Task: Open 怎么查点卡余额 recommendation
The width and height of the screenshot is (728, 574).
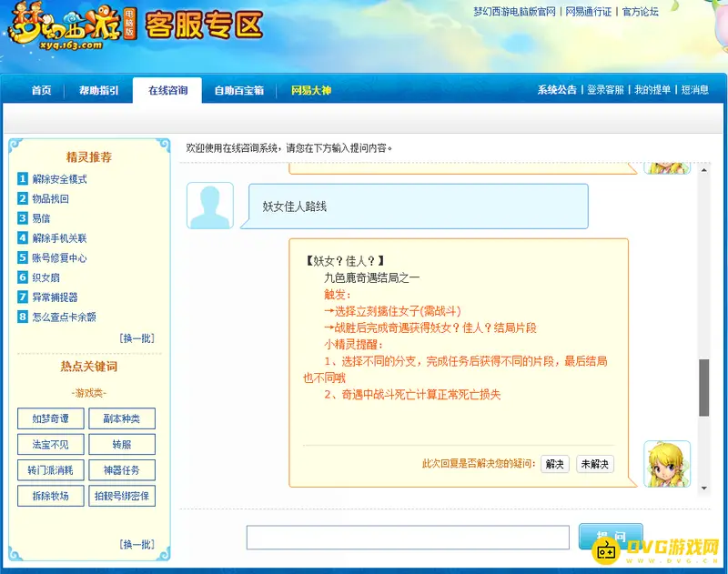Action: point(64,317)
